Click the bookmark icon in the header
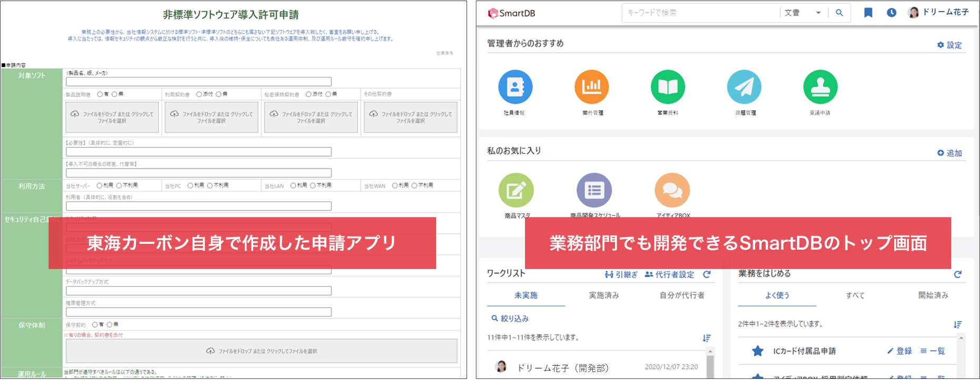Screen dimensions: 980x380 coord(868,13)
